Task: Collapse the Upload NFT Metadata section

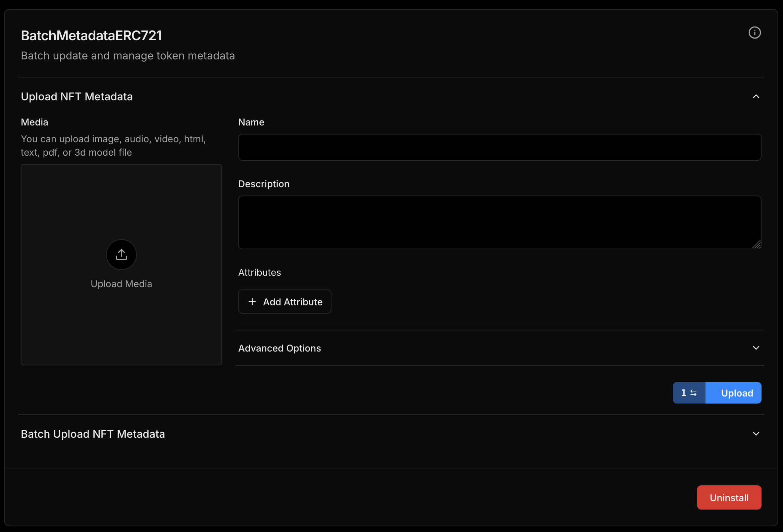Action: click(x=77, y=97)
